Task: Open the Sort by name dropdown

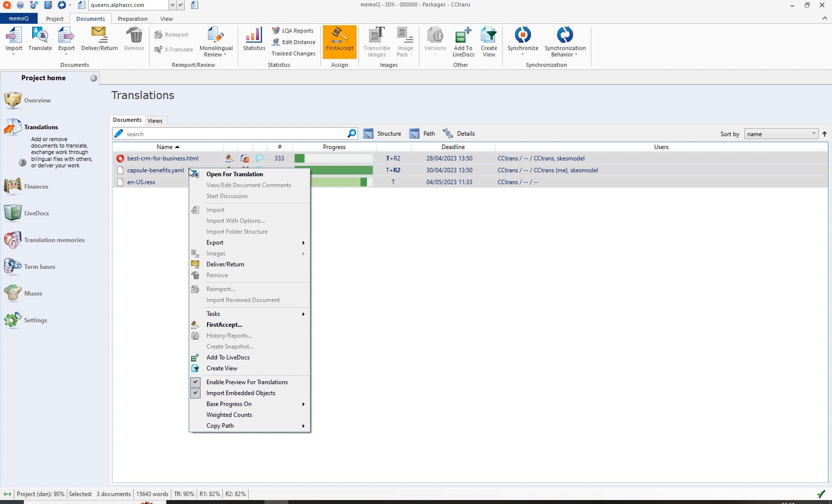Action: click(x=780, y=134)
